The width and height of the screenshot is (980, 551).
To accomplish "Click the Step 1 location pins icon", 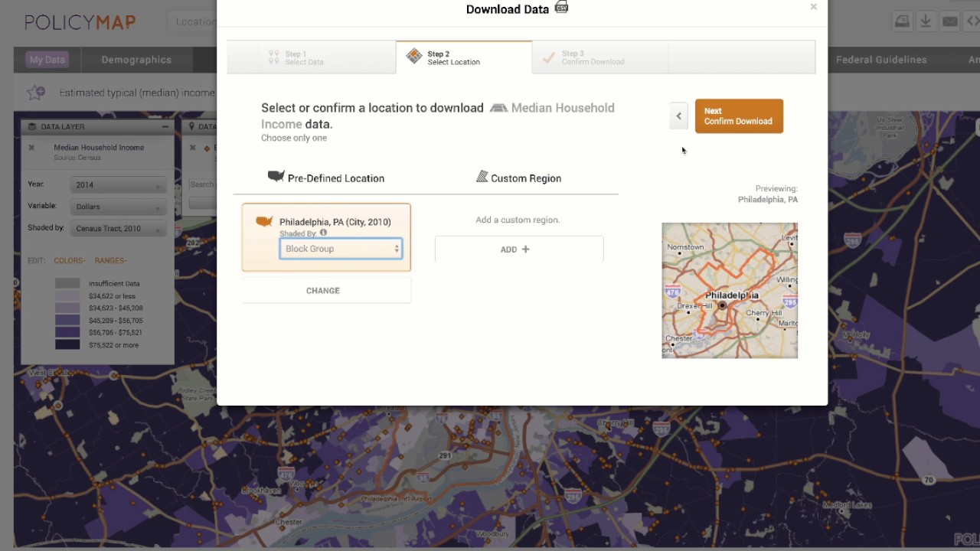I will tap(274, 57).
